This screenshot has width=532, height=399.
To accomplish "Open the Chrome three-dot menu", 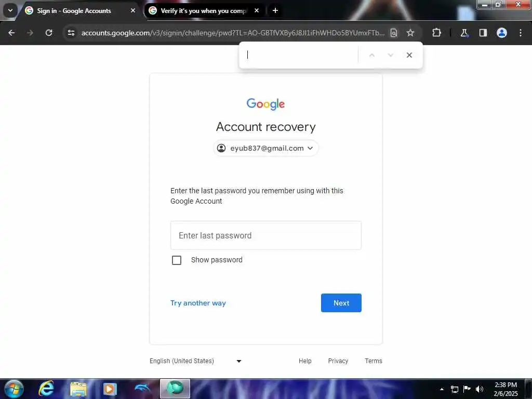I will [521, 33].
